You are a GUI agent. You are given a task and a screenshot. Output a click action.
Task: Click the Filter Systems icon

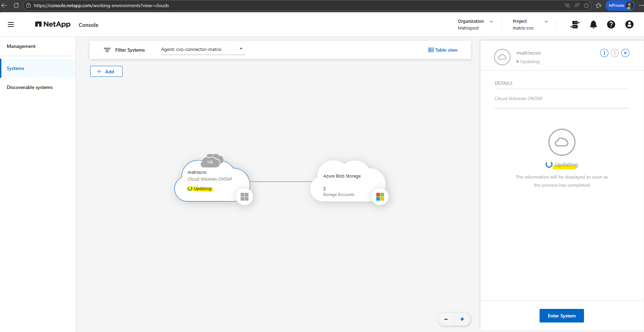pos(107,50)
